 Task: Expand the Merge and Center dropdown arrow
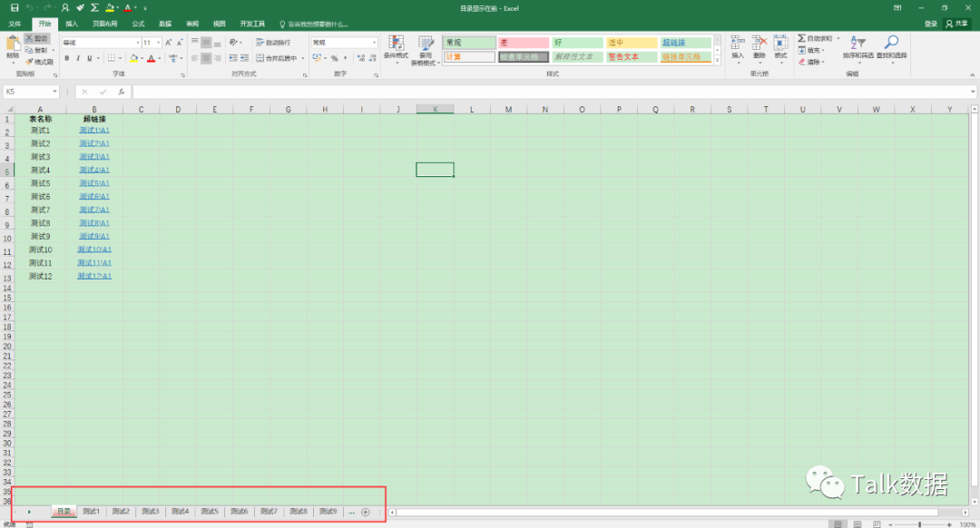303,58
